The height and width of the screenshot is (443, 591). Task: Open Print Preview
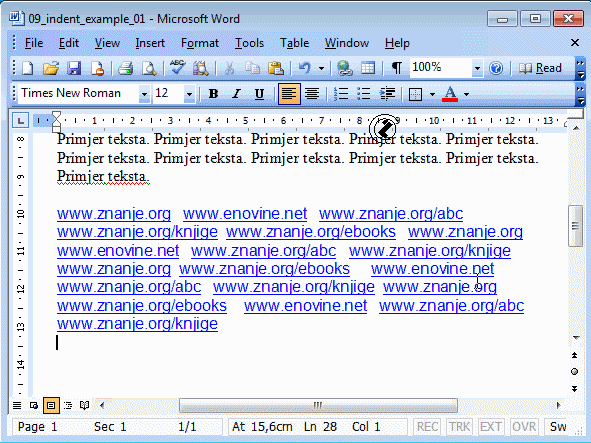(x=149, y=68)
